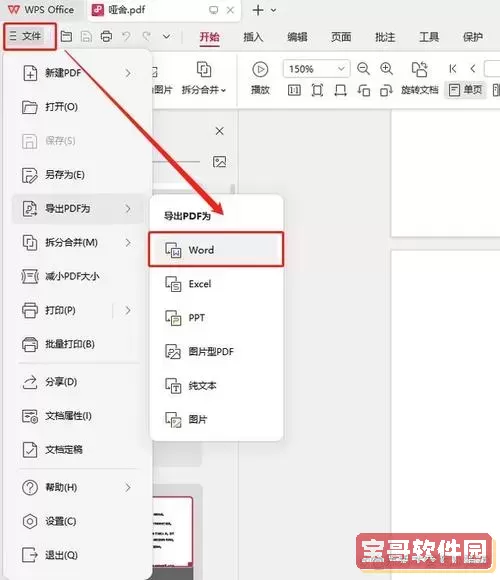500x580 pixels.
Task: Click the 播放 play button
Action: [260, 78]
